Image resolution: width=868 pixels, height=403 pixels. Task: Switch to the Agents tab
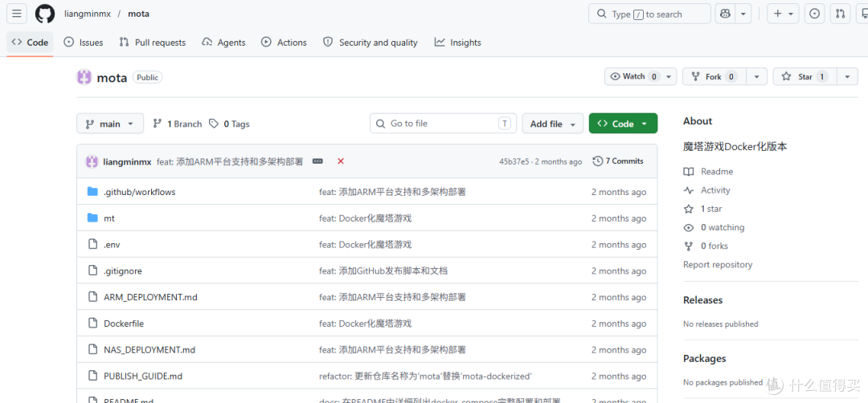[x=223, y=43]
